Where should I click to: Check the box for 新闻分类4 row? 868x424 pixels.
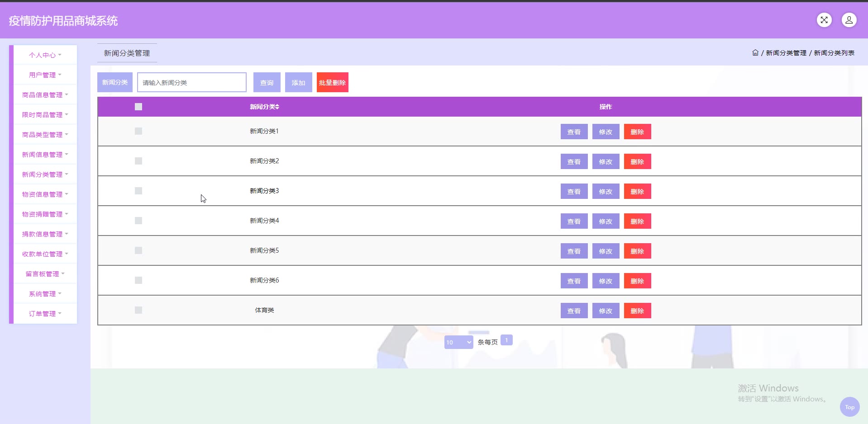[x=138, y=221]
